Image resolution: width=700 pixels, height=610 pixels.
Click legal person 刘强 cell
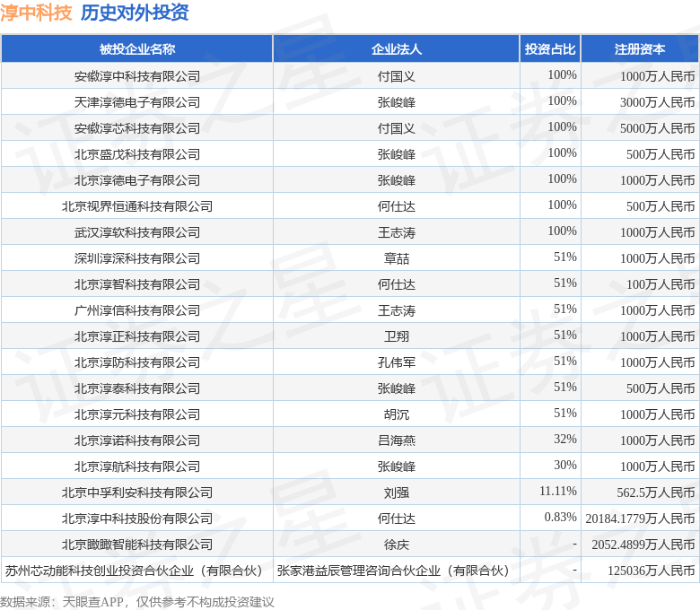coord(397,492)
